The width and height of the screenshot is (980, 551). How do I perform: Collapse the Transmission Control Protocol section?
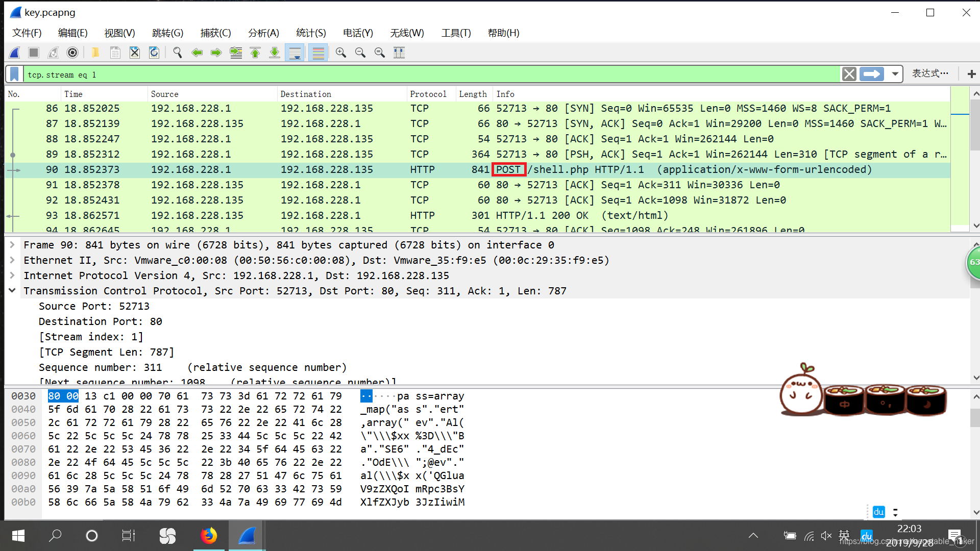click(x=12, y=291)
